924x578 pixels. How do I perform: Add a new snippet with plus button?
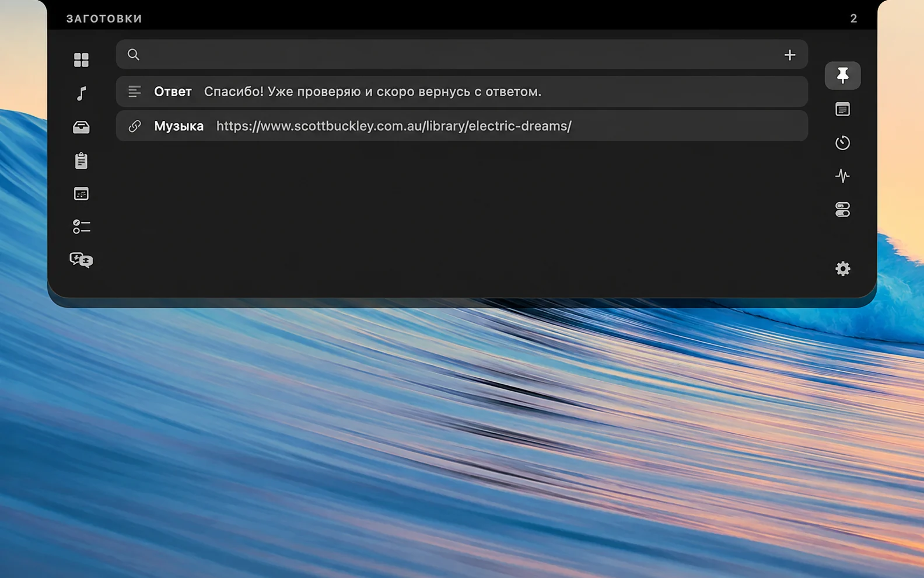[x=789, y=55]
